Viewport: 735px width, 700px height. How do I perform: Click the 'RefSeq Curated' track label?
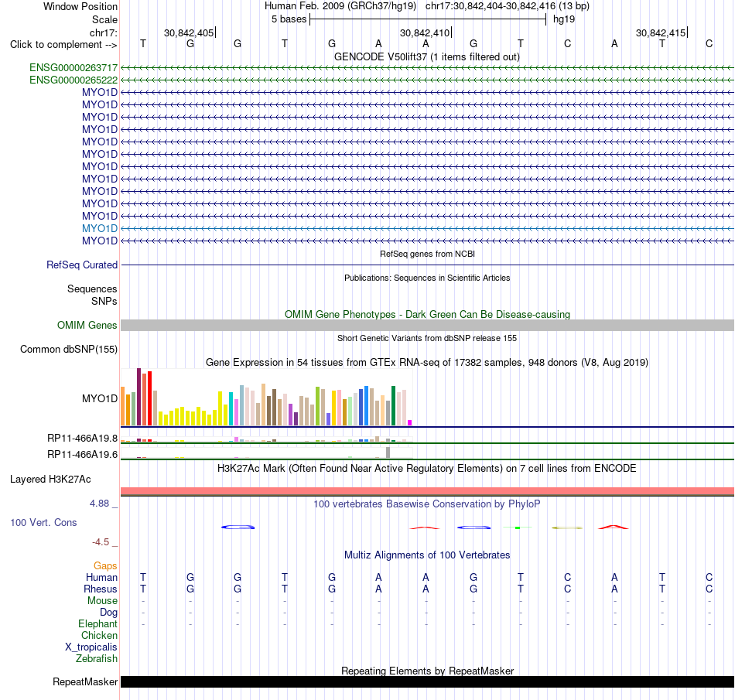click(81, 265)
